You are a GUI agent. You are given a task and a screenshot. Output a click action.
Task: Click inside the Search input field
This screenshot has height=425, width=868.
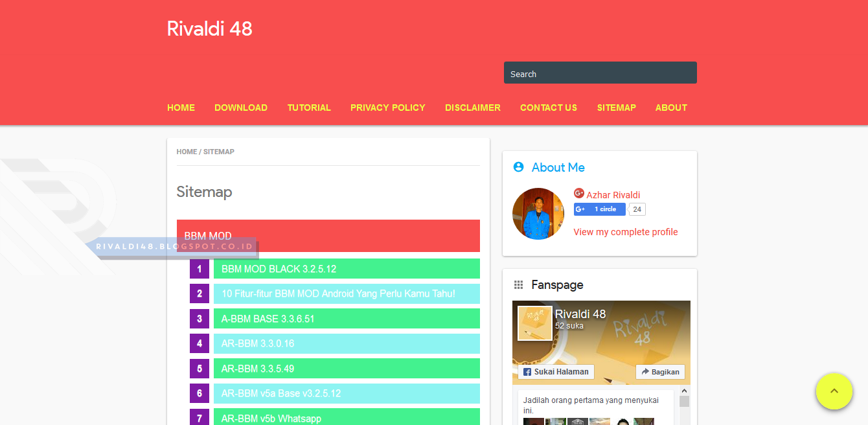[600, 73]
